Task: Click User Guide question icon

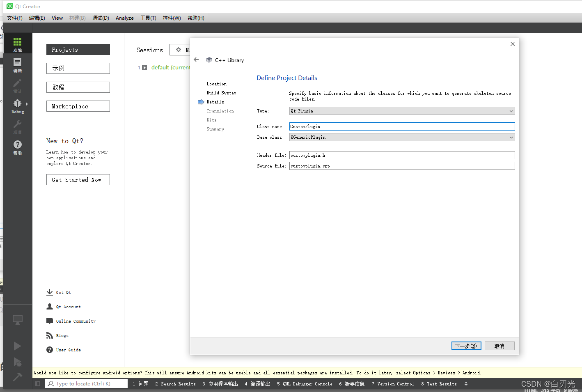Action: pos(50,350)
